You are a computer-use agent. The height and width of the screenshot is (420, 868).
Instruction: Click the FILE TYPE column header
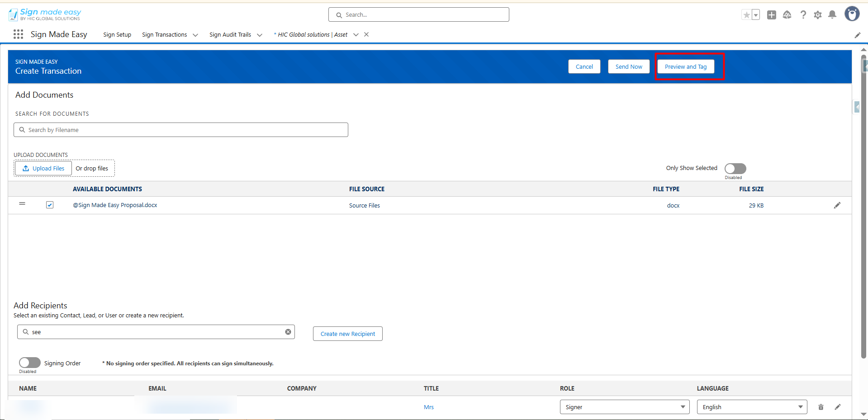click(x=666, y=189)
